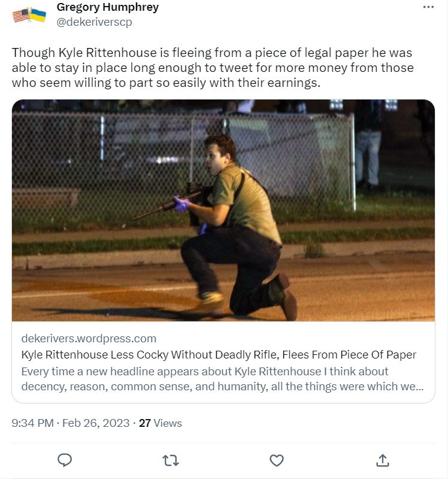Open Gregory Humphrey's profile via display name
Image resolution: width=448 pixels, height=479 pixels.
click(108, 8)
